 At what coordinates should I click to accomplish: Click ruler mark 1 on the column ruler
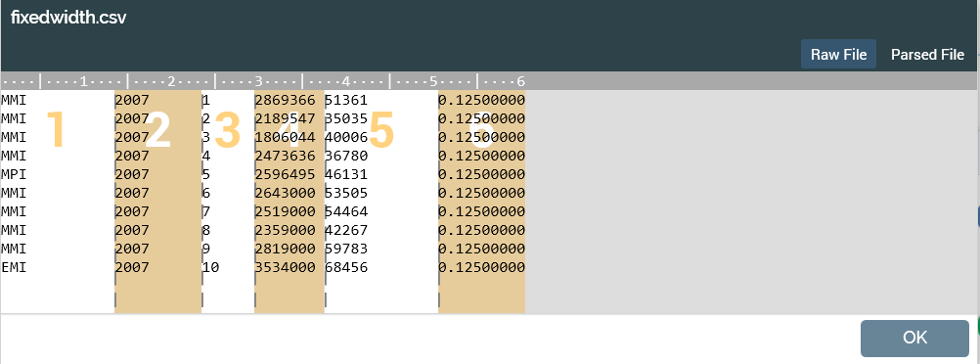[84, 81]
